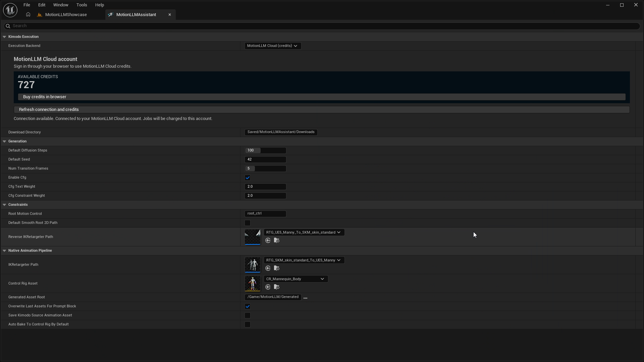Enable Auto Bake To Control Rig By Default
Viewport: 644px width, 362px height.
point(248,324)
